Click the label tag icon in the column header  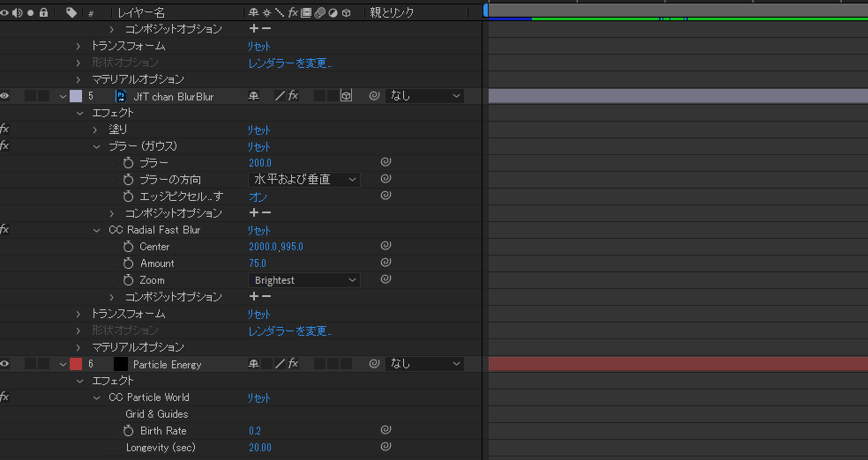tap(71, 12)
